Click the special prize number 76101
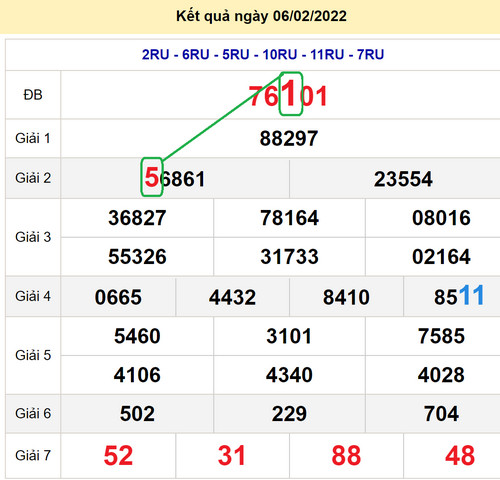Screen dimensions: 500x480 click(x=288, y=95)
